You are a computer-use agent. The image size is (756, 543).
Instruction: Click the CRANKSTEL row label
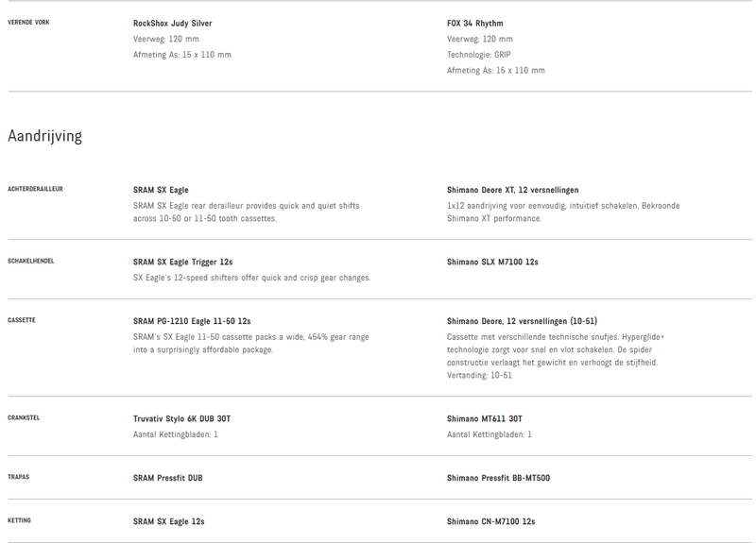[24, 417]
